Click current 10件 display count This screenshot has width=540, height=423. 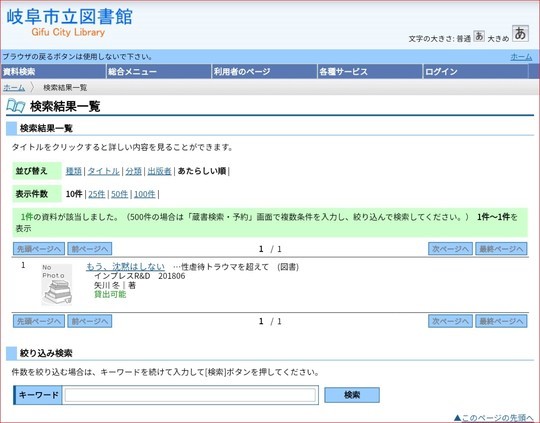(x=74, y=194)
